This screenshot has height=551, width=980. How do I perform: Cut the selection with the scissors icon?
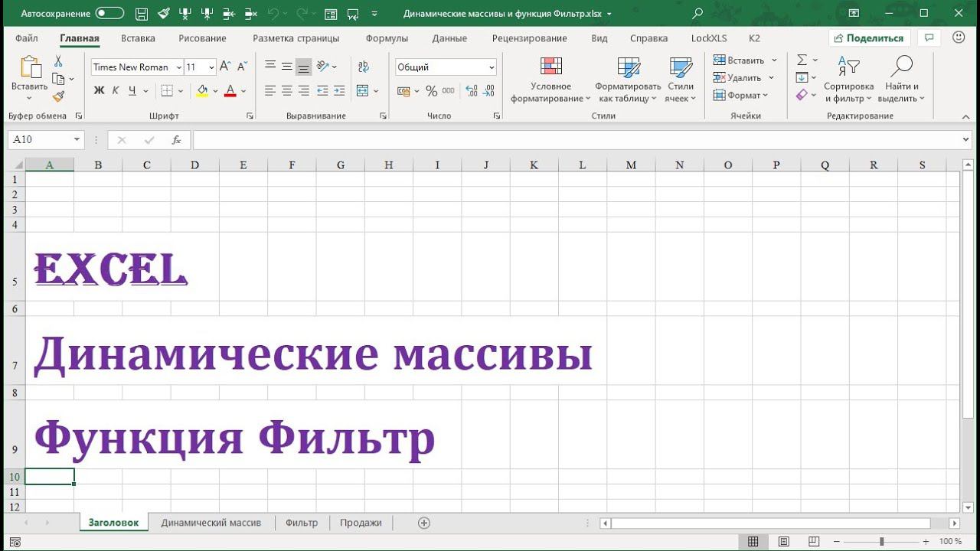(x=58, y=61)
